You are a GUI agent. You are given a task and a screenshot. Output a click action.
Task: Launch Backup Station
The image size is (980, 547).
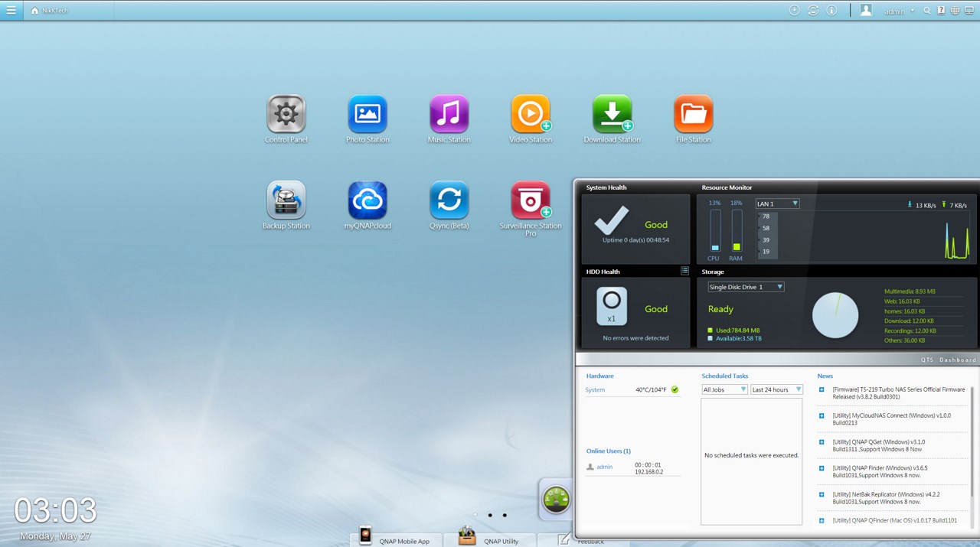(286, 200)
